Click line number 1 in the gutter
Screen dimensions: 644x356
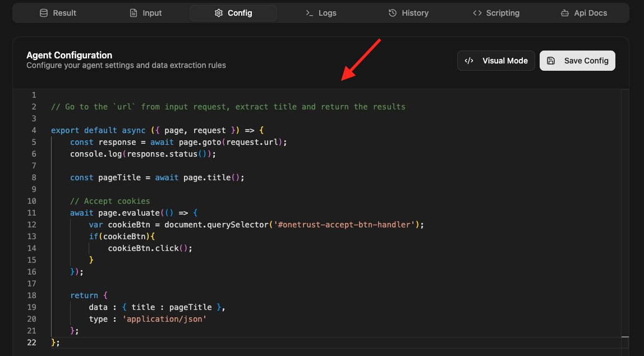click(x=34, y=95)
